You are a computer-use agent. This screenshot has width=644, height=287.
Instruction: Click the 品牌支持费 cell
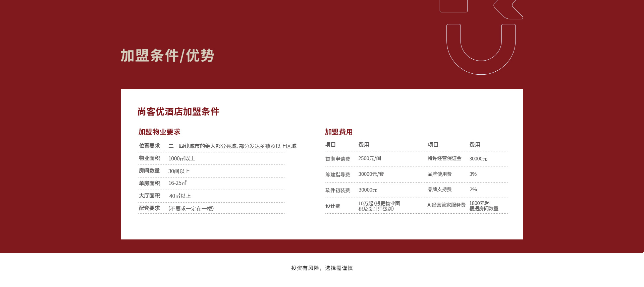coord(439,190)
